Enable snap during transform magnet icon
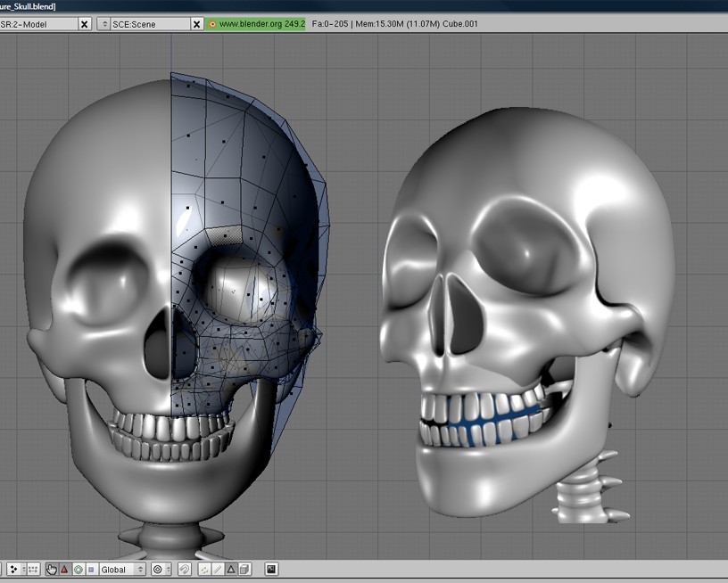The image size is (728, 583). click(x=184, y=569)
